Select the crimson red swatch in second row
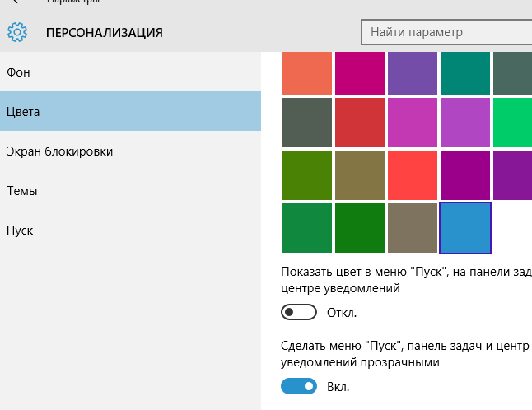The image size is (532, 410). (360, 123)
